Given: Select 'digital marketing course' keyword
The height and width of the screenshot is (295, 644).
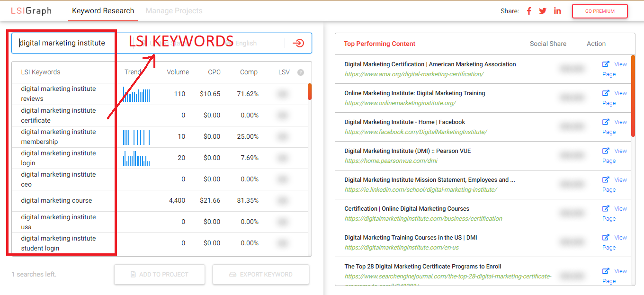Looking at the screenshot, I should point(56,200).
